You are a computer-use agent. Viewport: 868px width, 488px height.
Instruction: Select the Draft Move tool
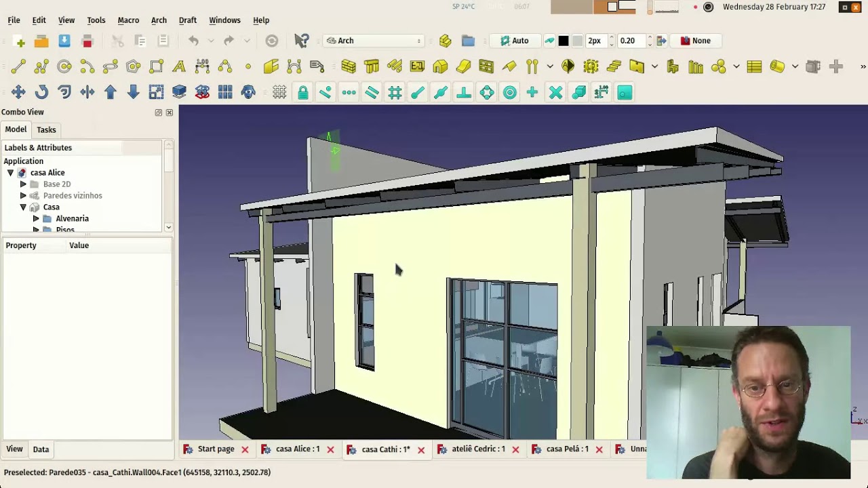point(18,92)
